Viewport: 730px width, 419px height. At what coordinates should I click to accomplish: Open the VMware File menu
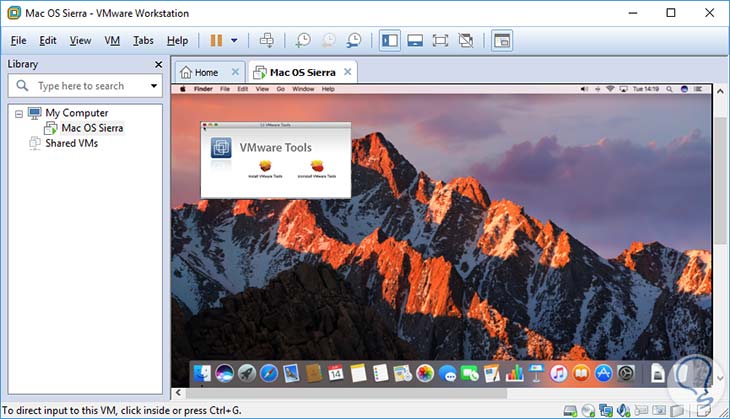pos(19,41)
